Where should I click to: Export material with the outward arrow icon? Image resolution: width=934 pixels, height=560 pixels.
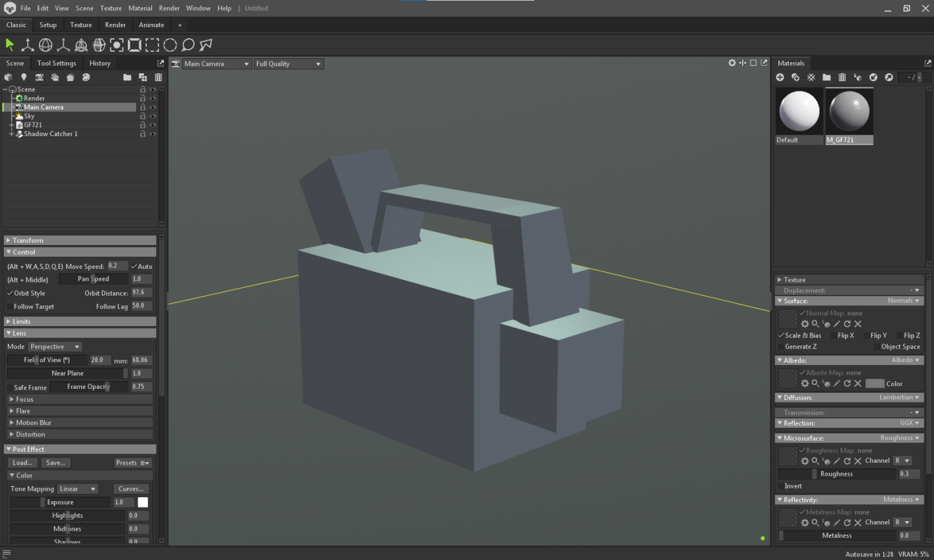pos(889,77)
